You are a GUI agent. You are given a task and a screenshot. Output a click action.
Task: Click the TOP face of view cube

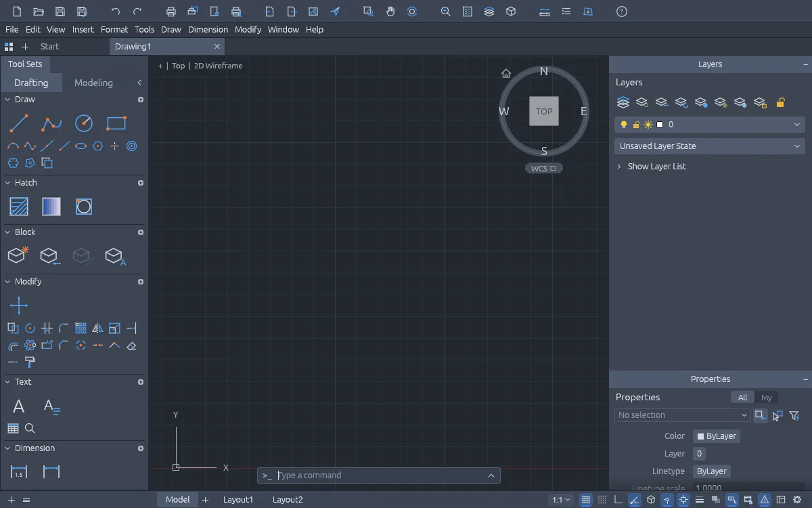pos(544,111)
